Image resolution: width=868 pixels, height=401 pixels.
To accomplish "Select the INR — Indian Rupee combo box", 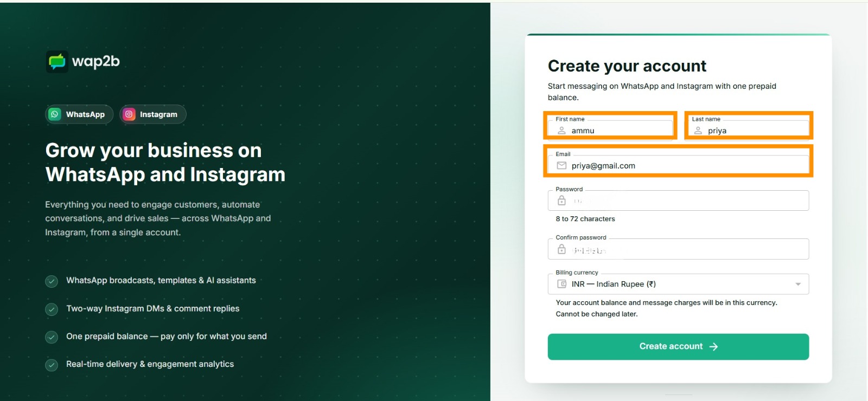I will pos(678,284).
